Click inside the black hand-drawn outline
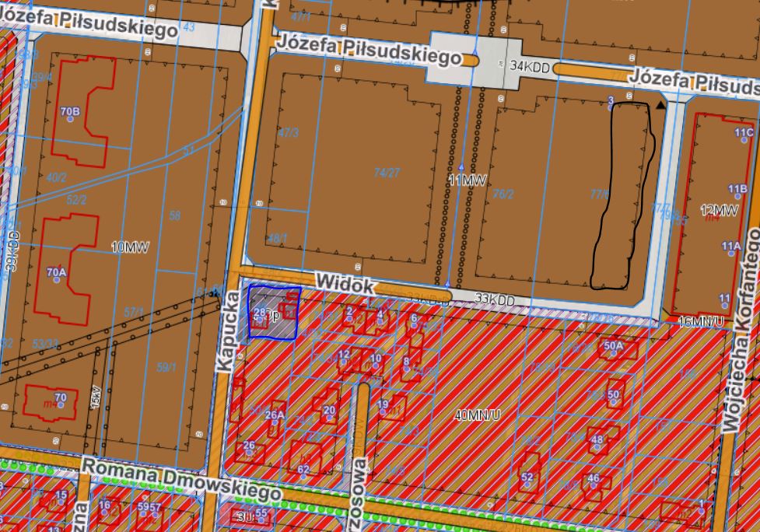 pyautogui.click(x=623, y=194)
